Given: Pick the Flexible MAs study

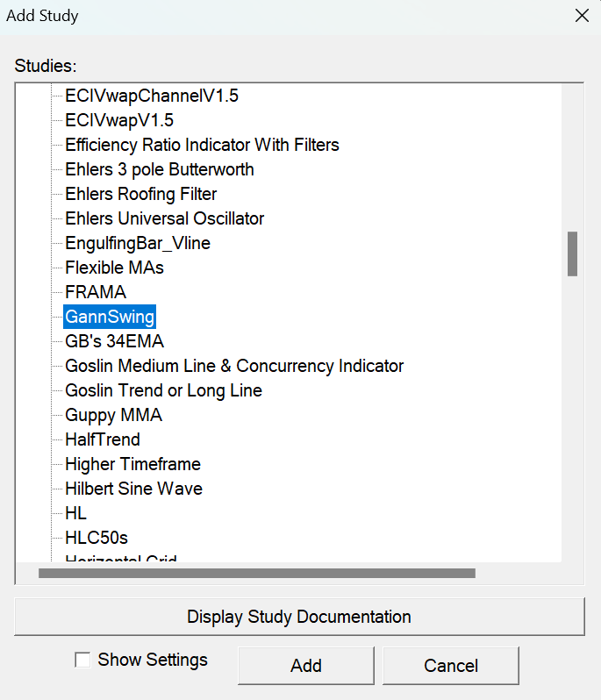Looking at the screenshot, I should (114, 268).
